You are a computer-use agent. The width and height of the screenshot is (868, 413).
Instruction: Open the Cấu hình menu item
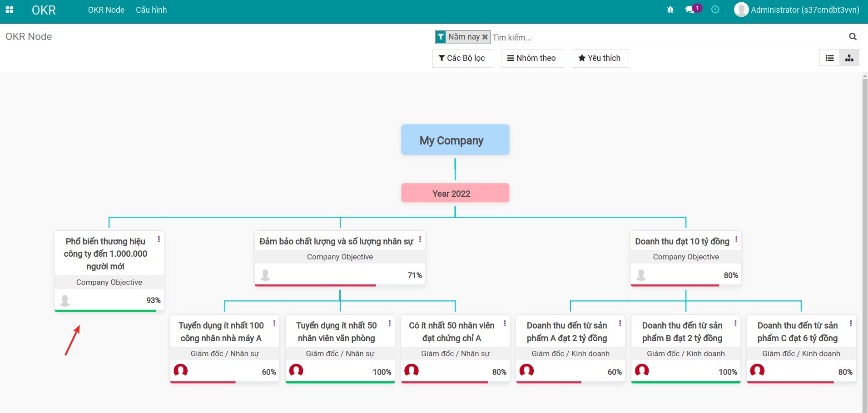click(151, 10)
